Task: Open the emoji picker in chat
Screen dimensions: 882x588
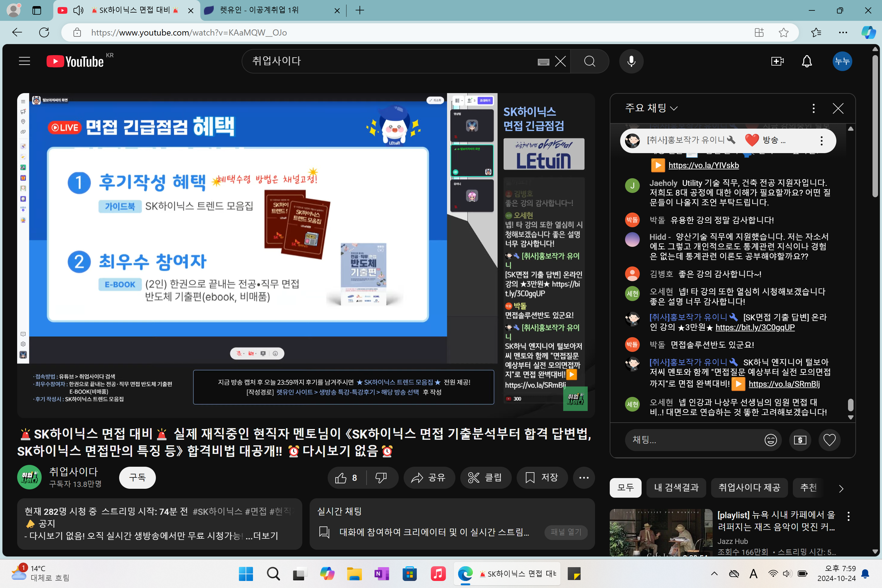Action: (x=770, y=440)
